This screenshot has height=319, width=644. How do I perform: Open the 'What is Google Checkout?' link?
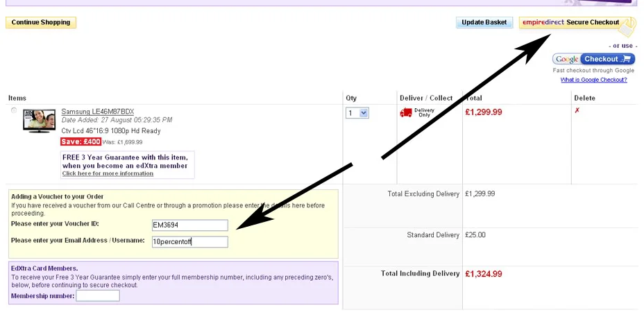pyautogui.click(x=593, y=80)
